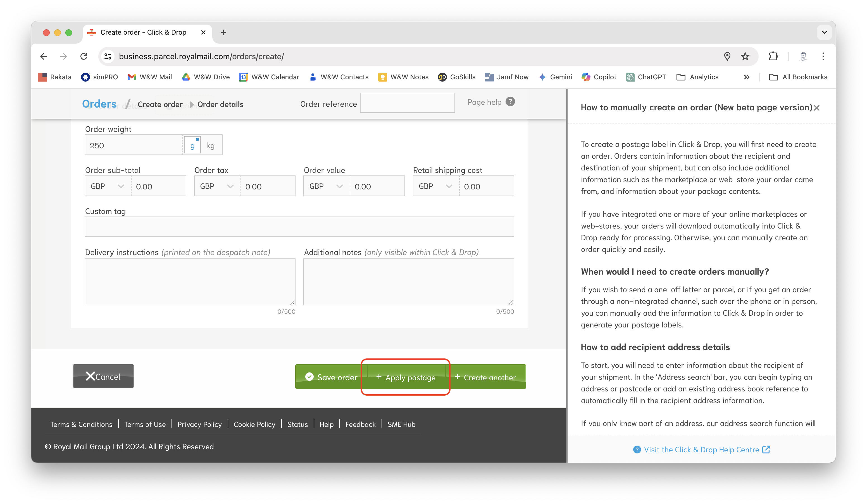Open Order sub-total currency dropdown
Viewport: 867px width, 504px height.
(107, 186)
